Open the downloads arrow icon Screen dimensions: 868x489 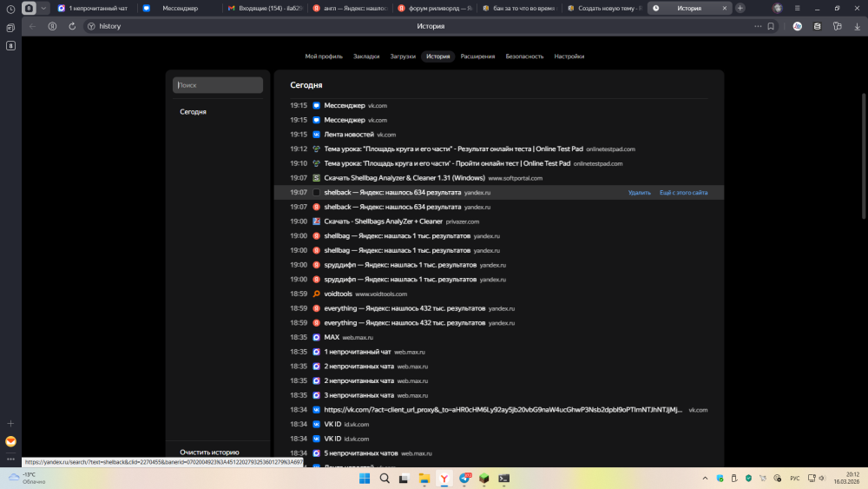[x=857, y=26]
